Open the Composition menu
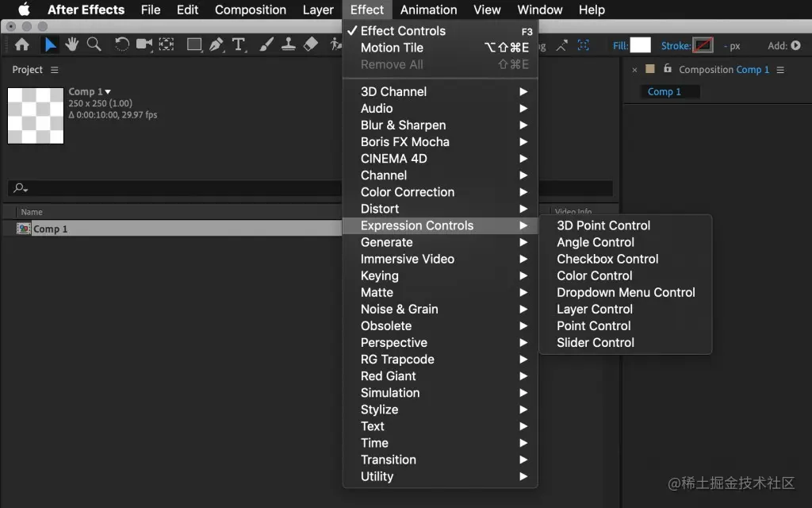The width and height of the screenshot is (812, 508). pos(250,10)
